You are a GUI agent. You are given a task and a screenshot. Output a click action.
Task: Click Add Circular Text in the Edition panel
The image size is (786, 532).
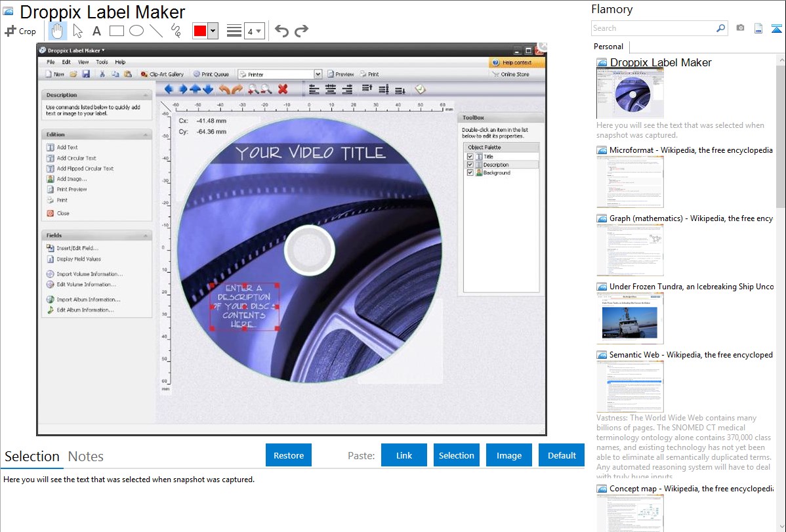pos(76,158)
